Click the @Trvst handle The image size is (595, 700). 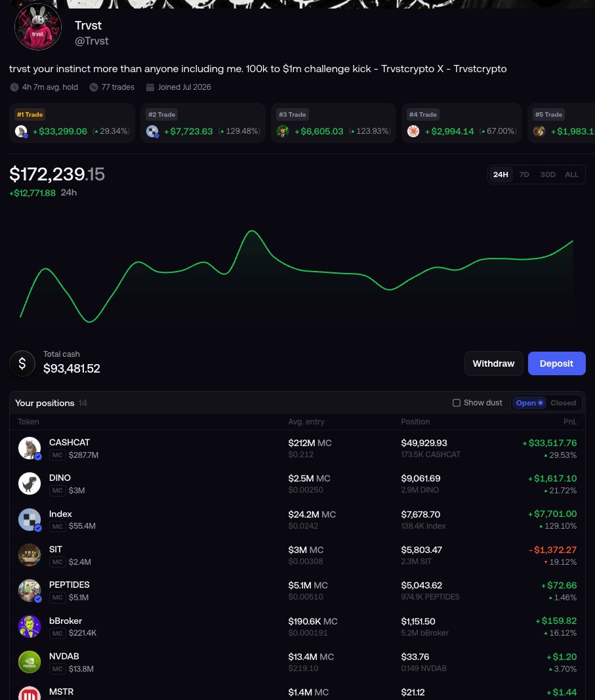click(x=91, y=41)
